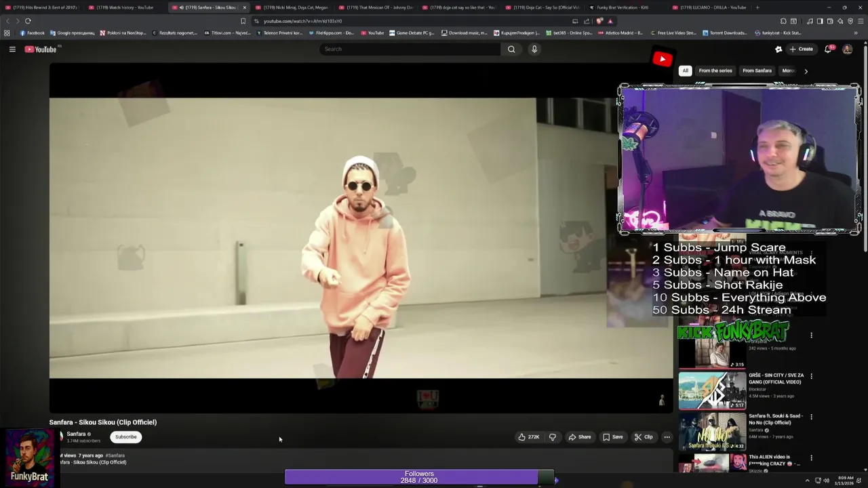
Task: Click the page vertical scrollbar
Action: click(x=865, y=149)
